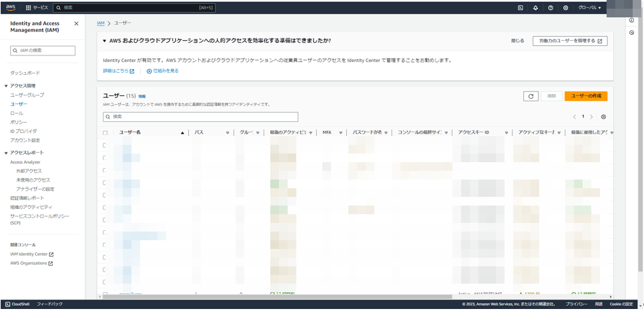644x311 pixels.
Task: Open 用語 footer link
Action: point(599,304)
